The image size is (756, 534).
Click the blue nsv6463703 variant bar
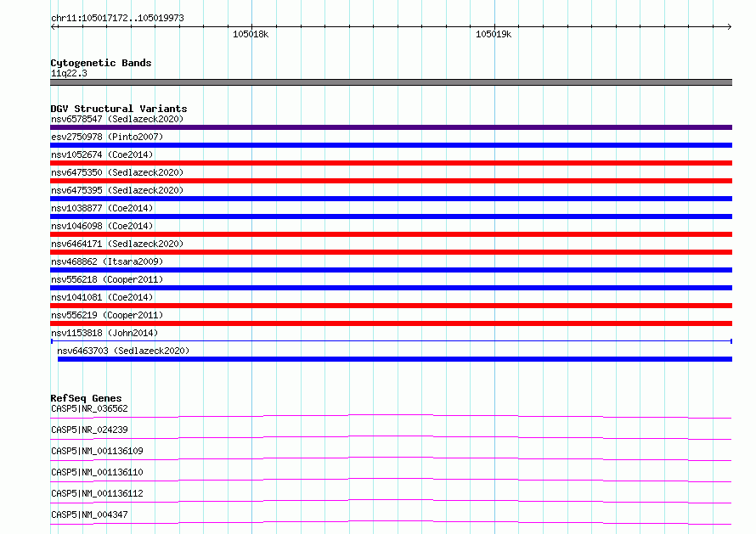coord(395,359)
